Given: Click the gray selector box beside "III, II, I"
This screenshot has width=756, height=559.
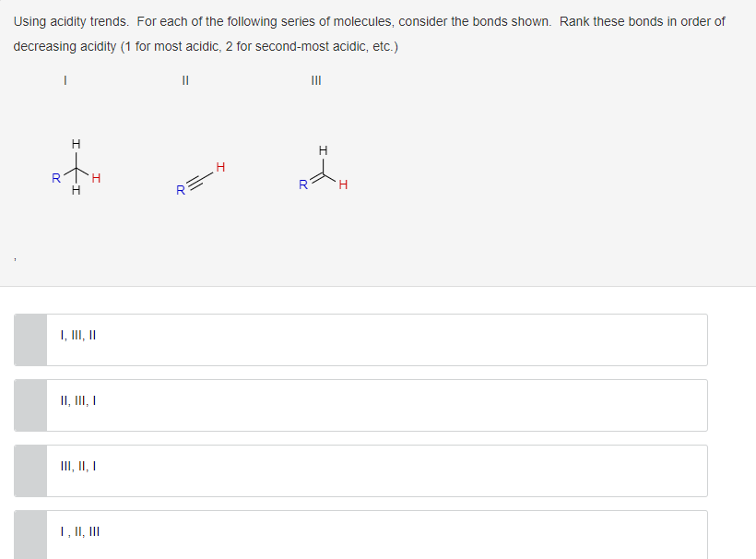Looking at the screenshot, I should pyautogui.click(x=29, y=470).
